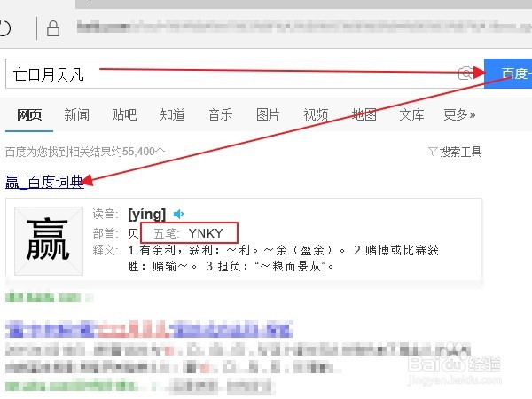Select the 网页 tab
This screenshot has height=399, width=532.
(29, 114)
